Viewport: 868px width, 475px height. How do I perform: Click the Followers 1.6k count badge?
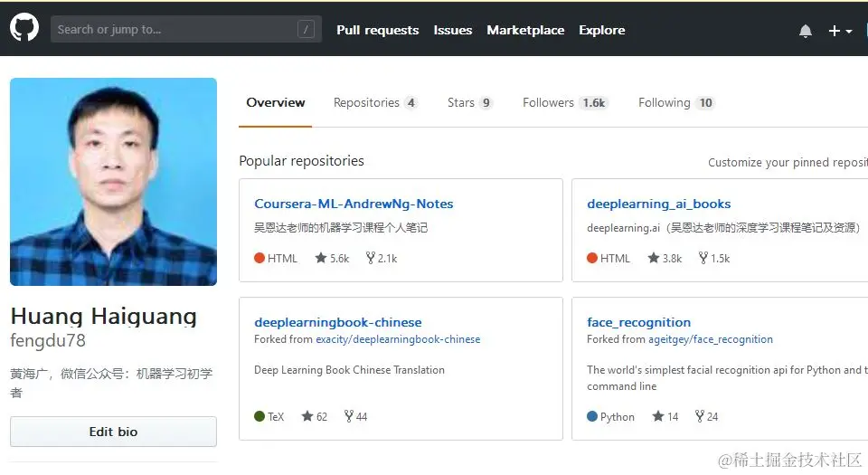click(593, 102)
